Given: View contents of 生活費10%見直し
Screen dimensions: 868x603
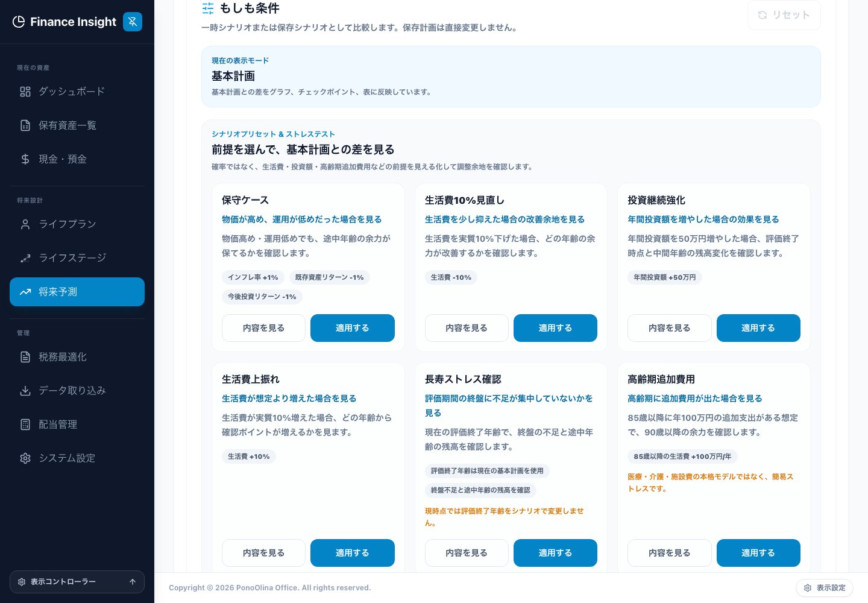Looking at the screenshot, I should [467, 328].
